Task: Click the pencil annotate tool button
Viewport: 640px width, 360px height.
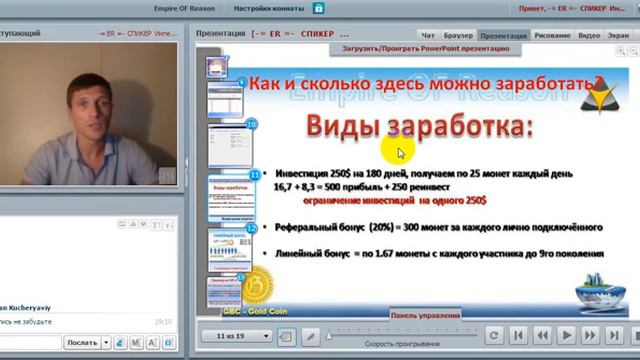Action: pos(311,336)
